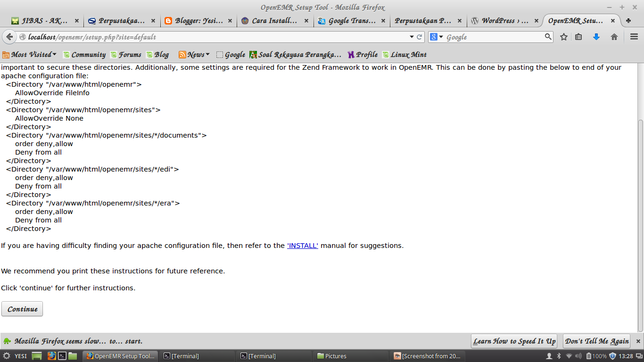
Task: Open the update manager shield icon
Action: tap(613, 356)
